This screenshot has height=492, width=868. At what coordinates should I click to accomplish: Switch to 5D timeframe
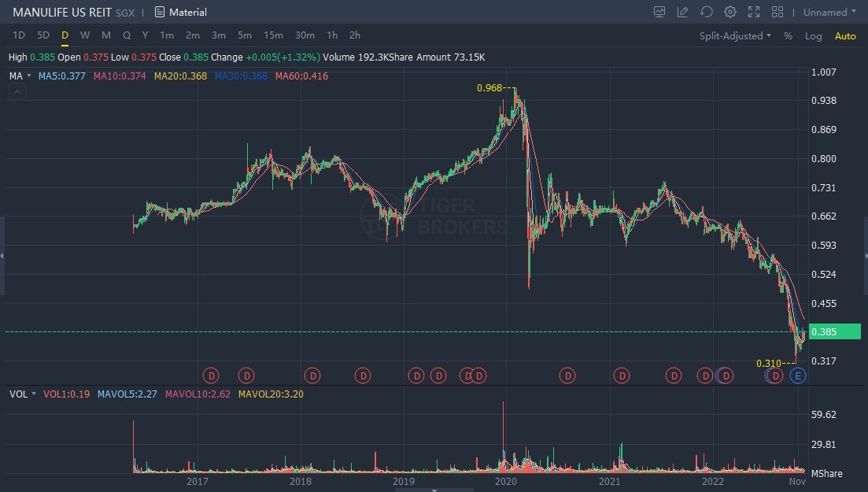coord(43,35)
